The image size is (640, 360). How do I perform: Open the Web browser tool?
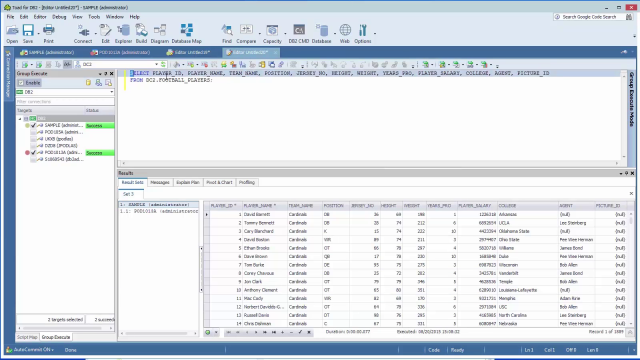(345, 34)
